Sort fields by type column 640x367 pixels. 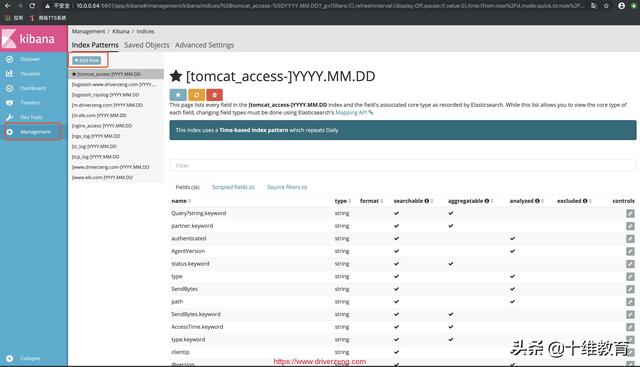342,201
